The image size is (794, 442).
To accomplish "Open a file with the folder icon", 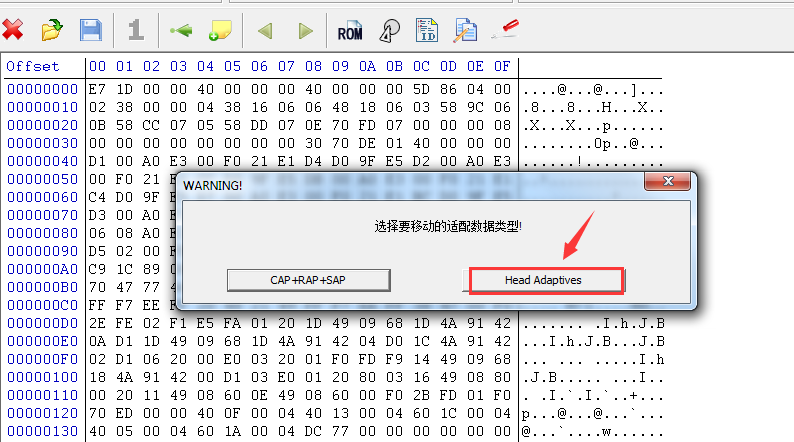I will pyautogui.click(x=52, y=30).
